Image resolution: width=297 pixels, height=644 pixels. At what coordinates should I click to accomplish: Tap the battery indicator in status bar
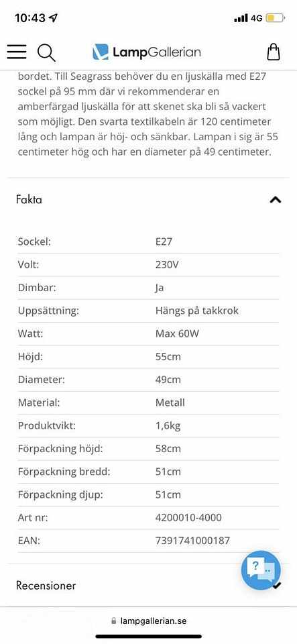click(x=275, y=18)
